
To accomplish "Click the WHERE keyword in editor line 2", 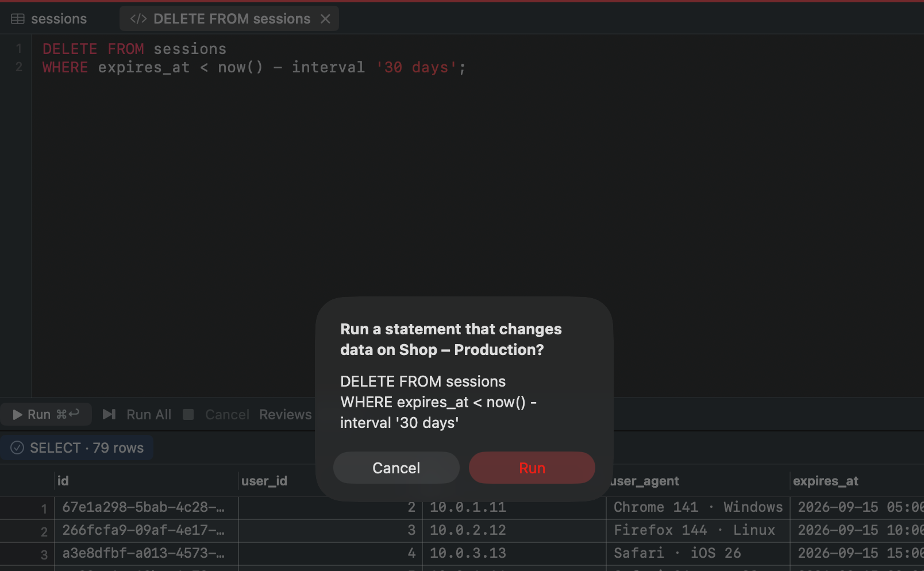I will tap(65, 67).
